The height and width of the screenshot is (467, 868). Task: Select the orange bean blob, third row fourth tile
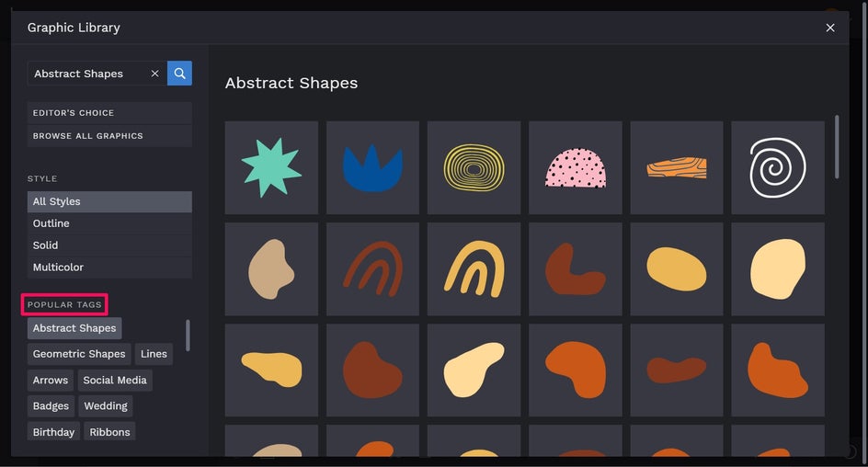[x=576, y=370]
